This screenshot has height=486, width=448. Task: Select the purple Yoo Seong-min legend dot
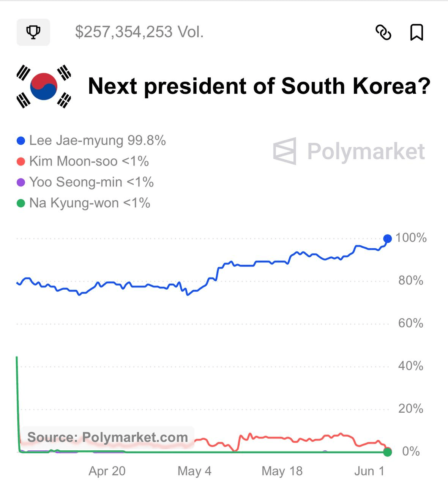pos(21,183)
